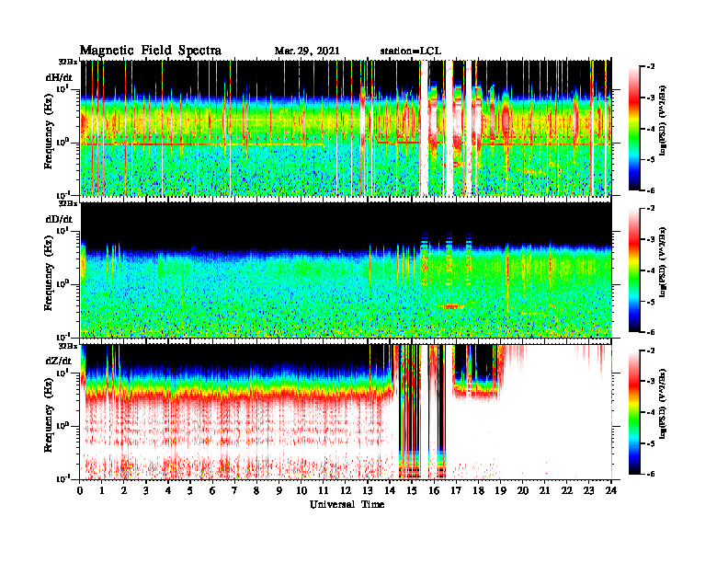Click the dZ/dt spectrogram panel
Screen dimensions: 728x563
[x=346, y=411]
